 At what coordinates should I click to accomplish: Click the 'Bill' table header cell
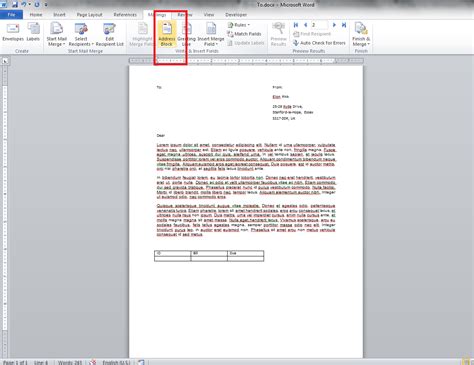point(209,253)
